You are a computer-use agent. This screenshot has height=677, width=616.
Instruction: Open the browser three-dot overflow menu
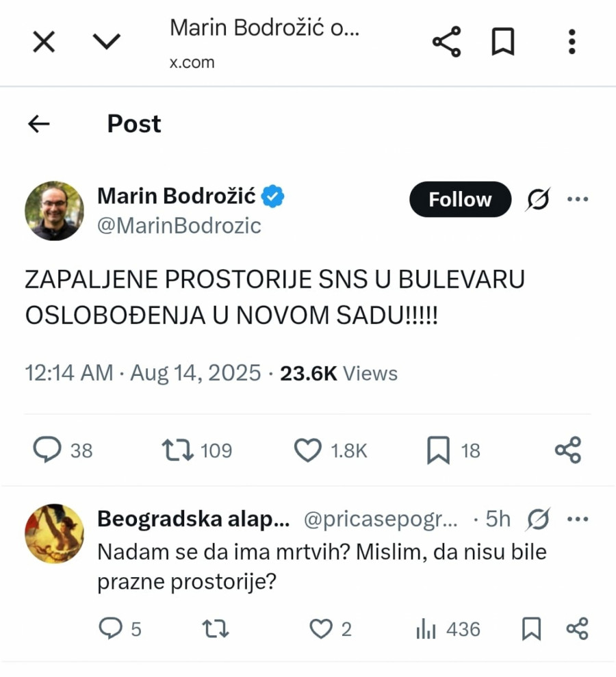click(x=572, y=42)
